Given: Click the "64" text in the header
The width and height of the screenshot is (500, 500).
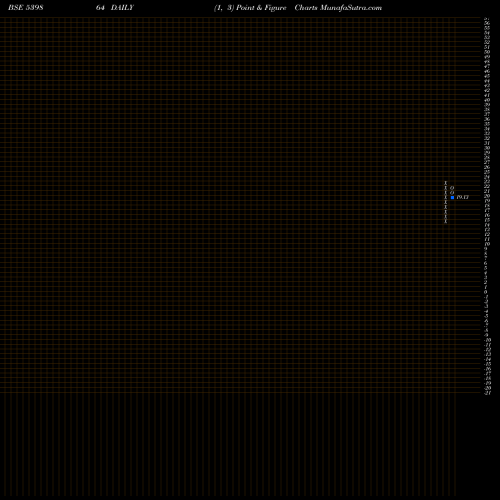Looking at the screenshot, I should point(100,8).
